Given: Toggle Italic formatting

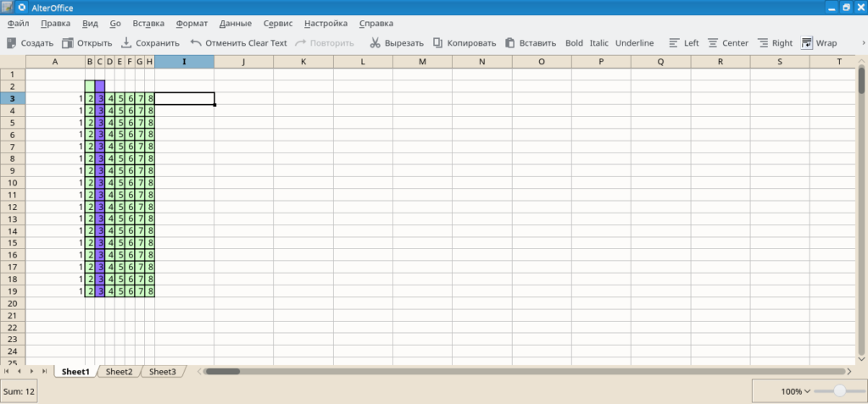Looking at the screenshot, I should (599, 43).
